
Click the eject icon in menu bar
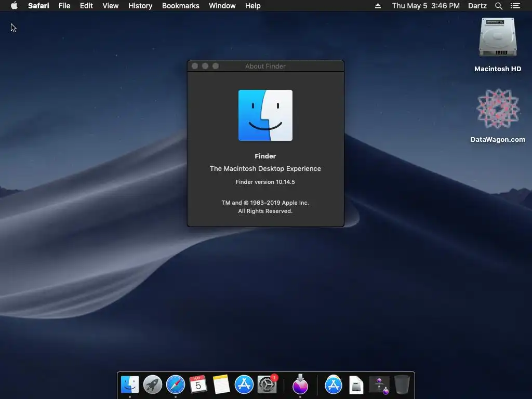click(378, 6)
